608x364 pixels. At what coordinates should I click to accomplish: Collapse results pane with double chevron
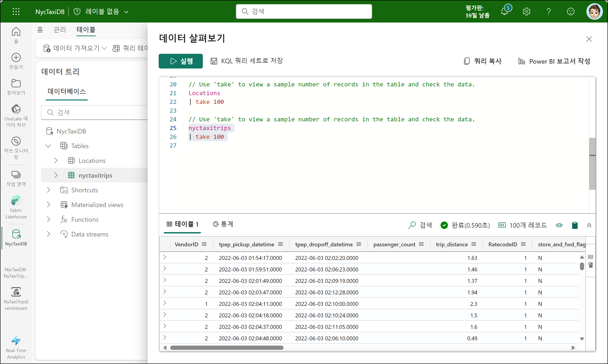589,225
